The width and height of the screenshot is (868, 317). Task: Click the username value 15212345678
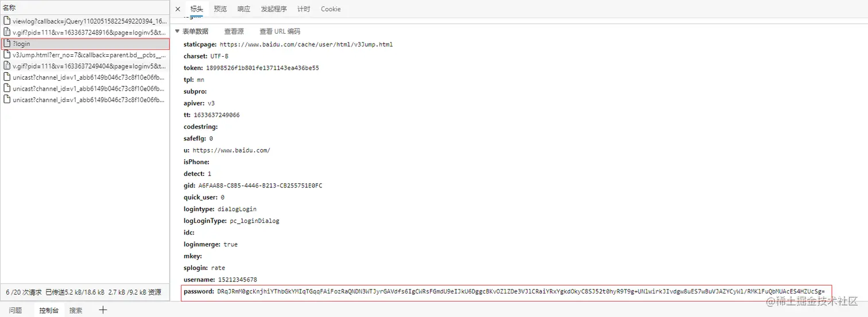(x=237, y=280)
